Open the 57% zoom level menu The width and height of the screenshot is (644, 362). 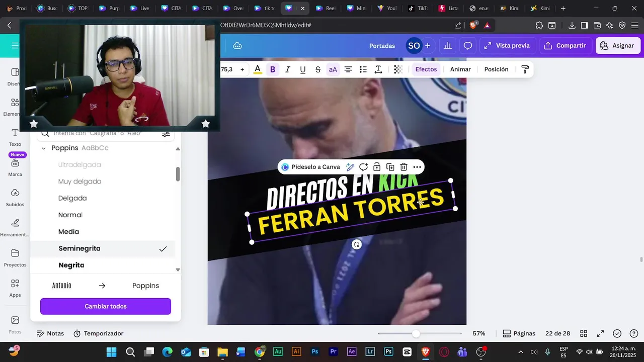tap(479, 333)
